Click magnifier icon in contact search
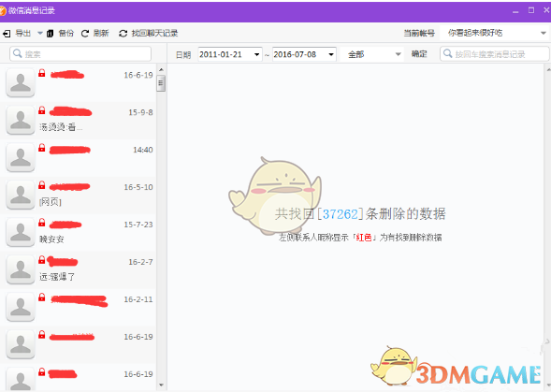The width and height of the screenshot is (551, 392). click(x=17, y=53)
